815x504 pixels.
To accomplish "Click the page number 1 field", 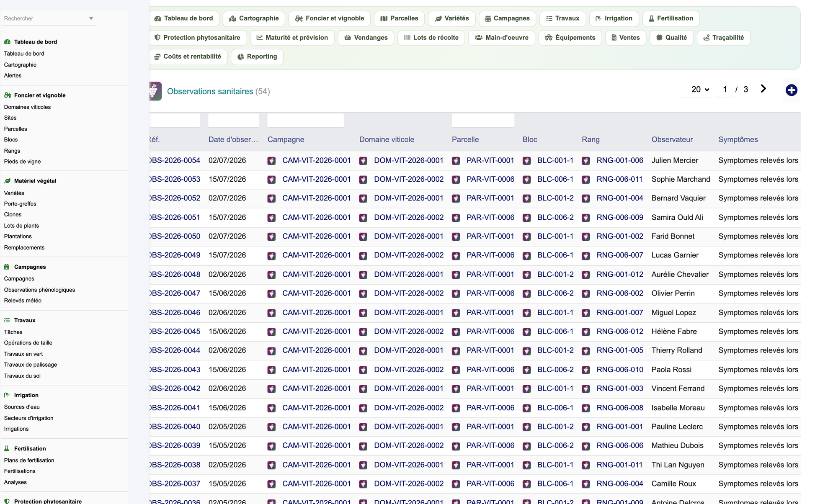I will 725,90.
